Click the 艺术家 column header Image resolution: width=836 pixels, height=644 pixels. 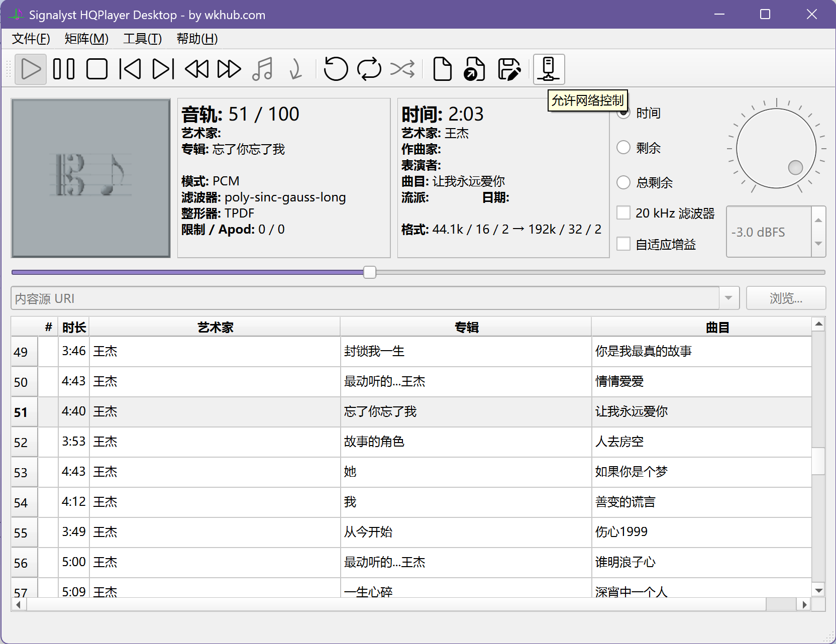215,328
